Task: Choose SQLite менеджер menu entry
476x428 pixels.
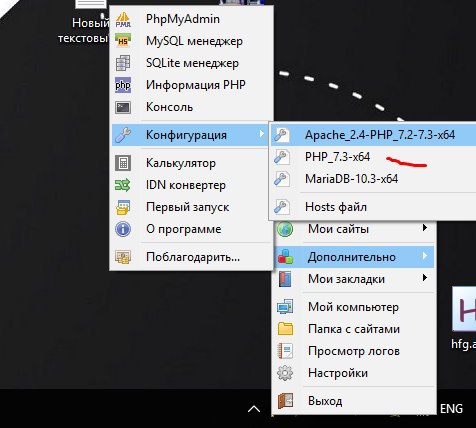Action: pos(192,63)
